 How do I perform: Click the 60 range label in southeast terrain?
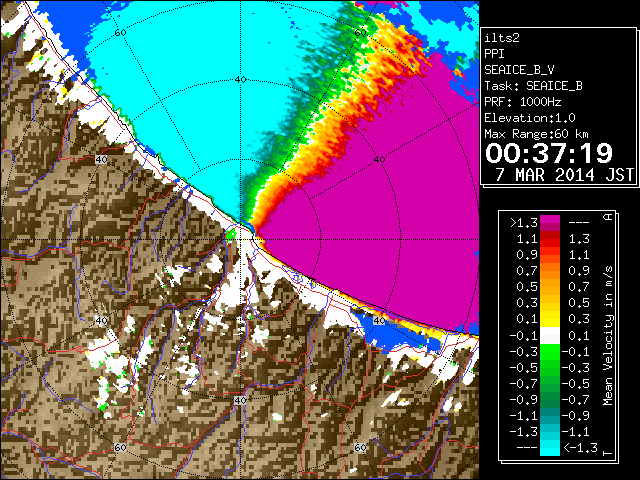(x=360, y=447)
